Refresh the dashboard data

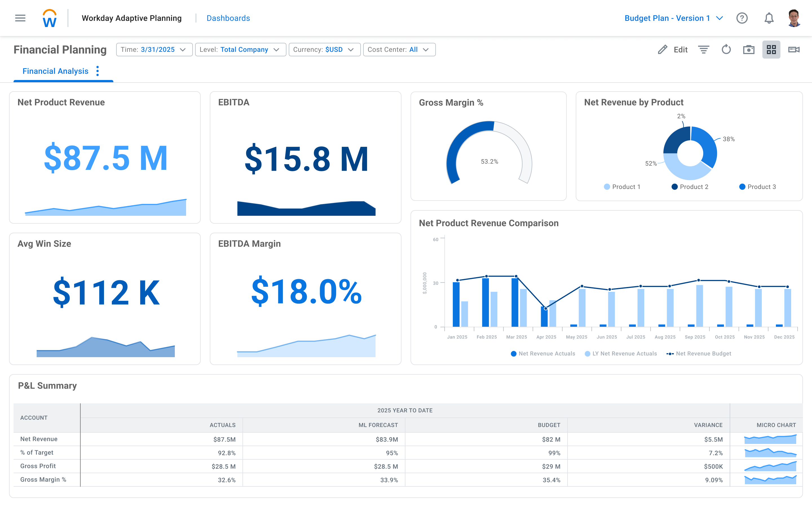point(726,49)
